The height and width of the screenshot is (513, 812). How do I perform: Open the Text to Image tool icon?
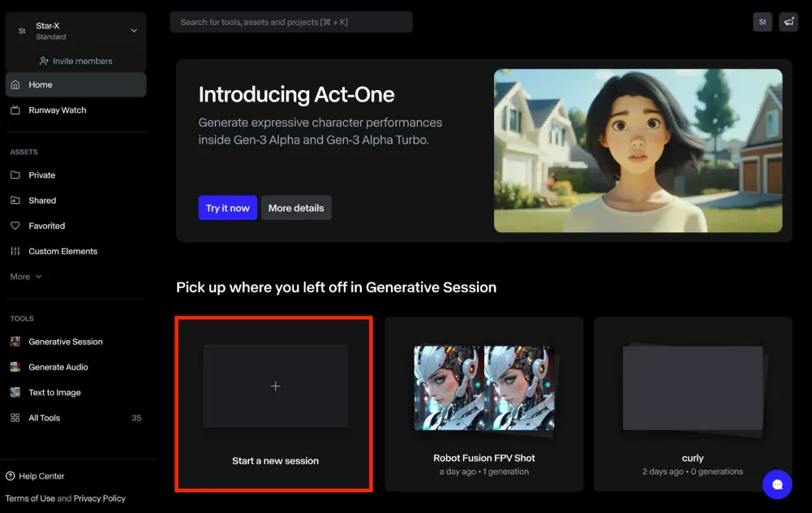coord(15,393)
